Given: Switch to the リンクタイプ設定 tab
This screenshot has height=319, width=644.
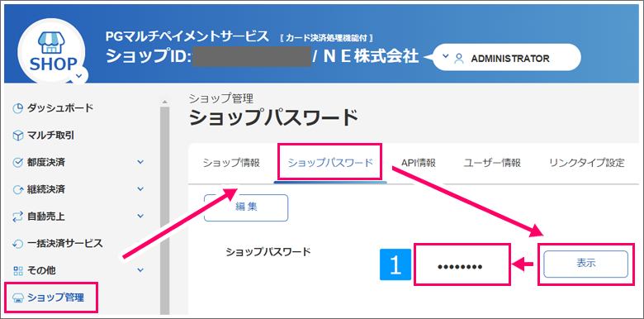Looking at the screenshot, I should pos(586,163).
